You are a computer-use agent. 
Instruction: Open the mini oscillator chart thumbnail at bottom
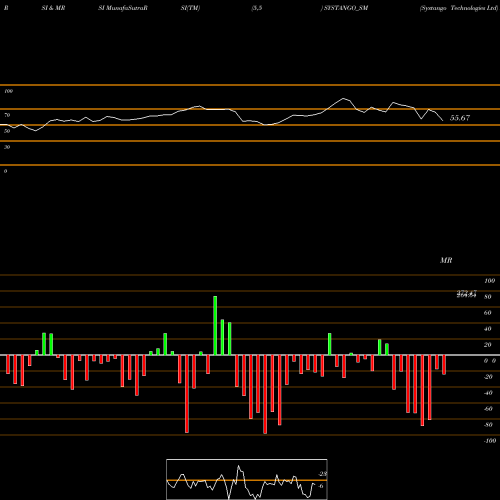point(247,479)
